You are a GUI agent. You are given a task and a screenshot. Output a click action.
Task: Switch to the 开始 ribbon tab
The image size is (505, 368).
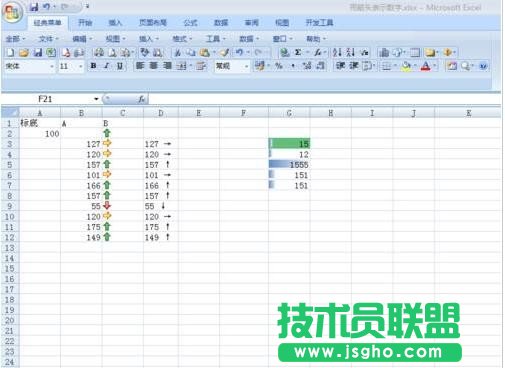(85, 23)
